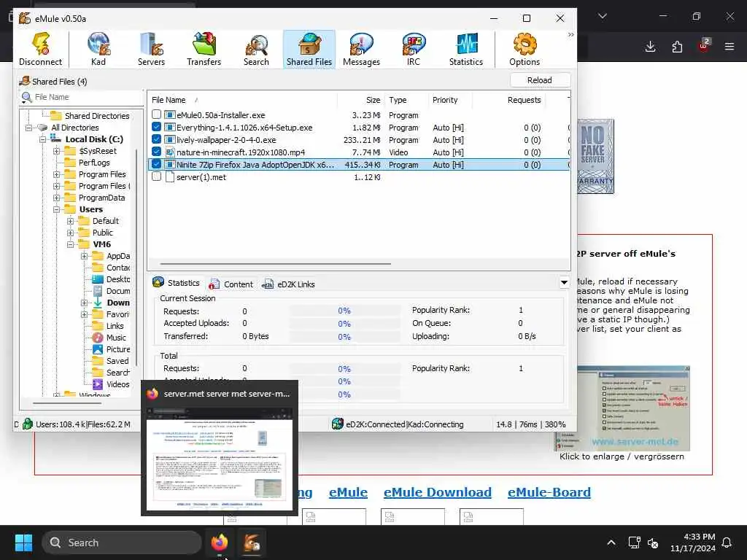Open the IRC chat view
Viewport: 747px width, 560px height.
[414, 50]
